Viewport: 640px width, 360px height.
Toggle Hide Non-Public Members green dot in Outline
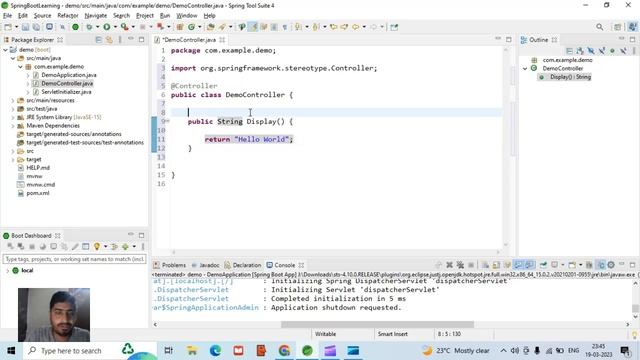tap(612, 51)
